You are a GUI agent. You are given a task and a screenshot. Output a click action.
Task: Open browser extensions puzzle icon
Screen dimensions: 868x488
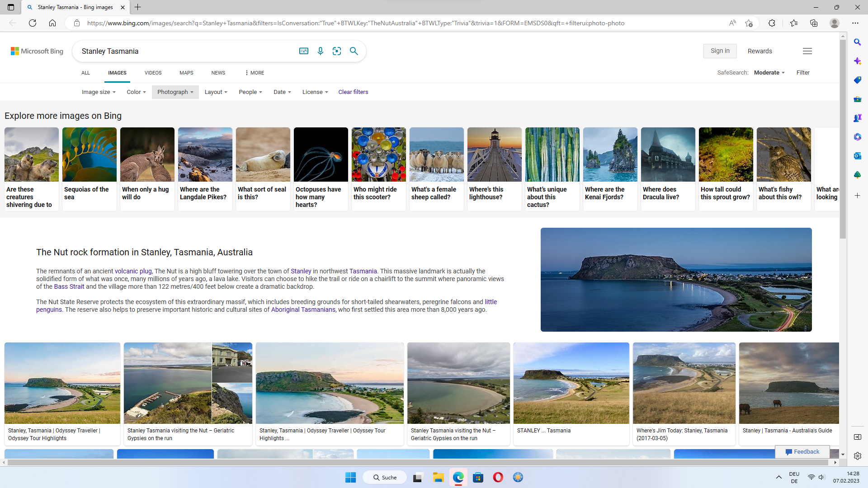pos(772,23)
